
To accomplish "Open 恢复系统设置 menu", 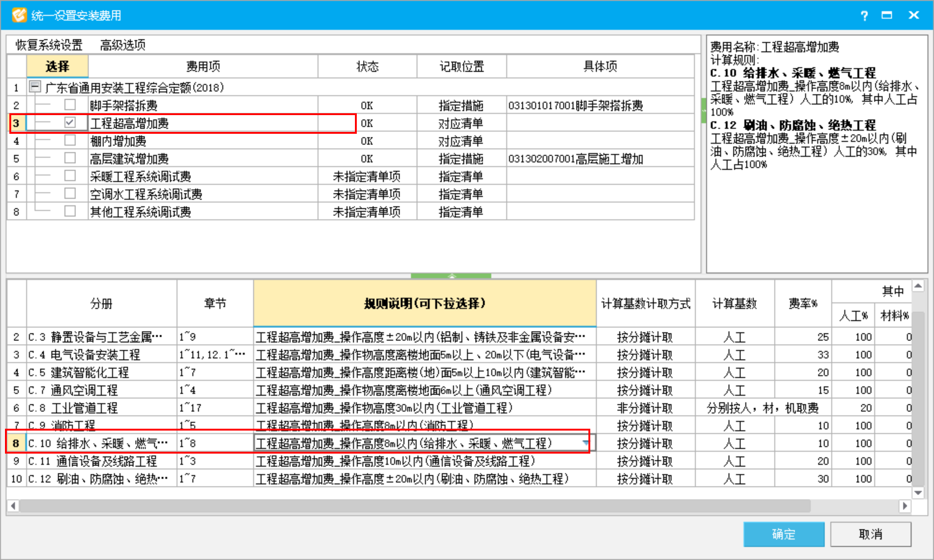I will pos(49,45).
